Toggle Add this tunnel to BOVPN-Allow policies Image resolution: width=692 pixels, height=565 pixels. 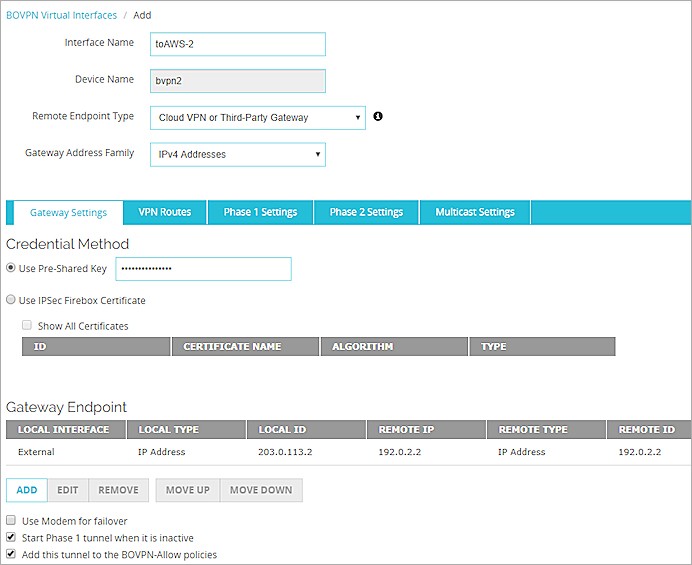[11, 554]
